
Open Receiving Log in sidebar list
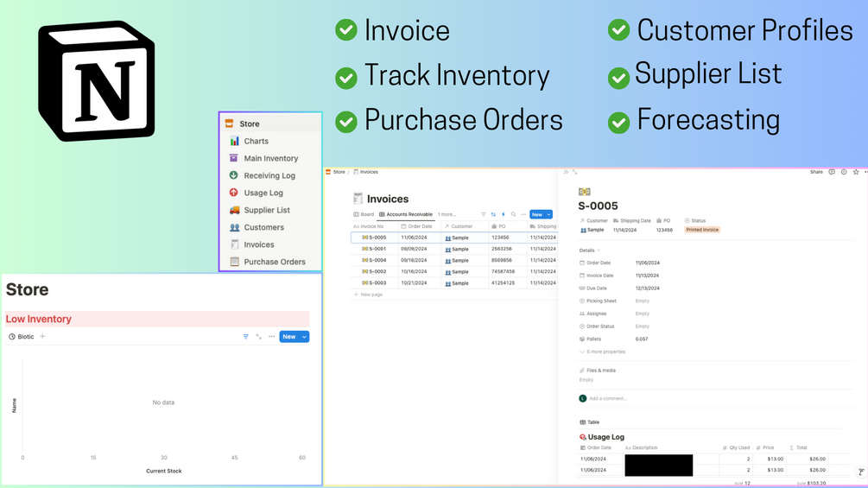tap(269, 175)
